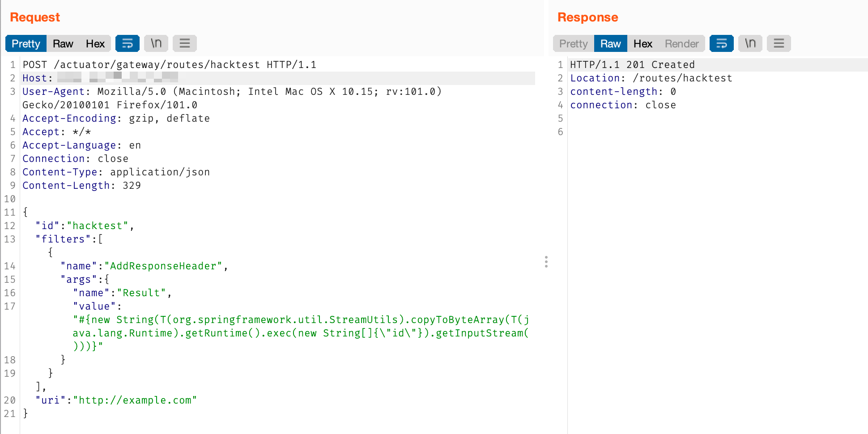Click the content-length: 0 response header
Image resolution: width=868 pixels, height=434 pixels.
[x=623, y=91]
